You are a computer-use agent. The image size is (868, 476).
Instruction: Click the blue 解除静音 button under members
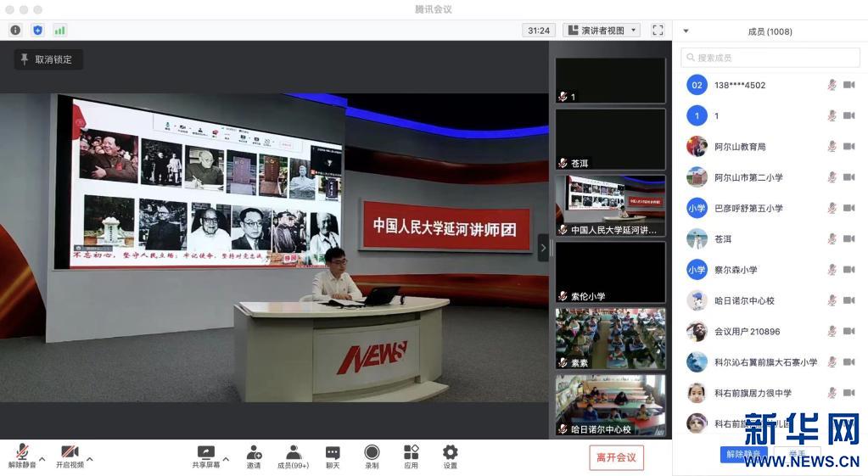point(743,454)
